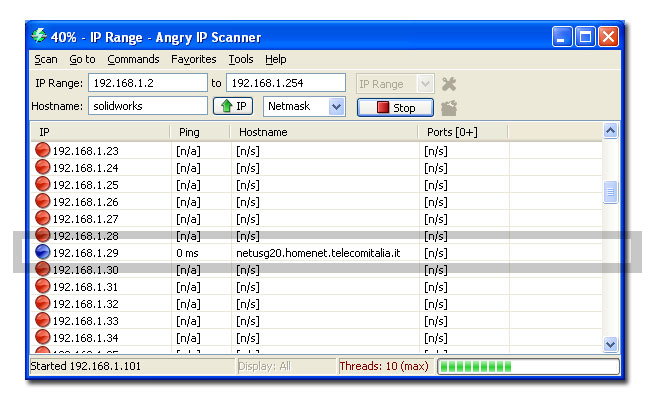The width and height of the screenshot is (650, 400).
Task: Select the row text 192.168.1.29
Action: point(85,253)
